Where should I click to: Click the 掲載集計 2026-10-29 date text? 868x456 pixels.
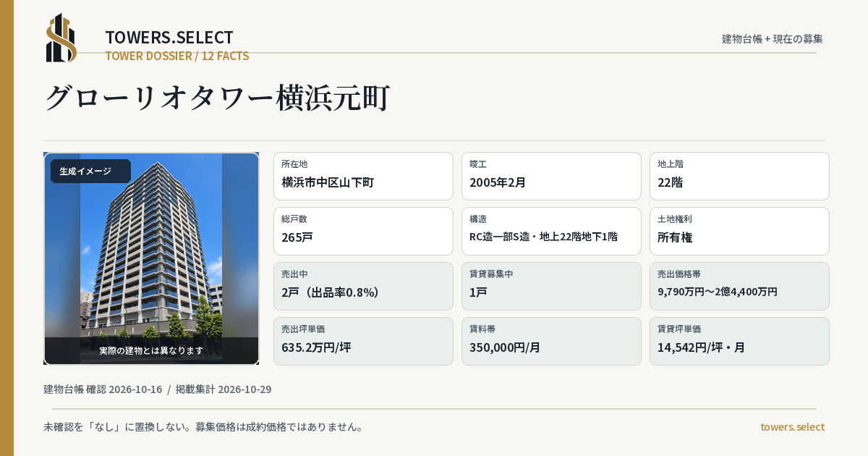tap(224, 389)
